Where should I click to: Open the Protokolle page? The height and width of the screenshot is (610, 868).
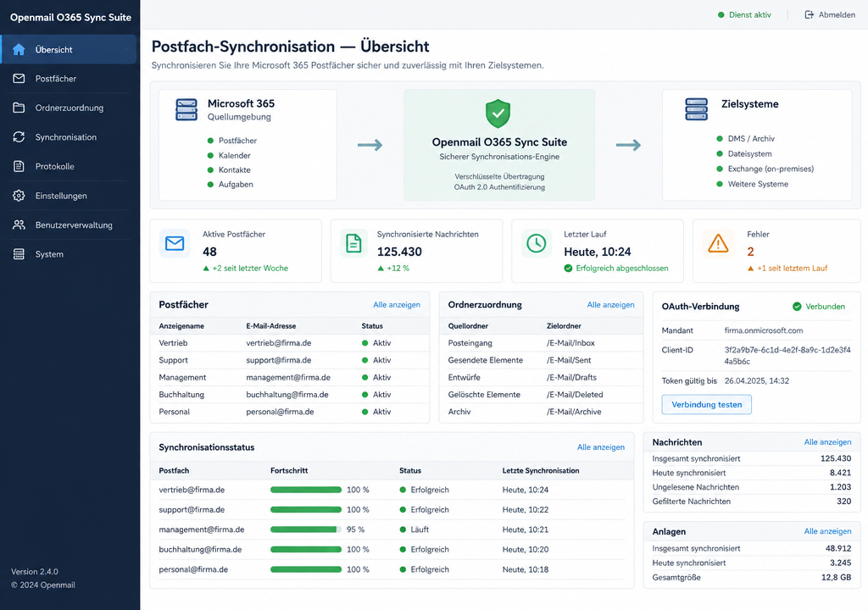(x=69, y=166)
